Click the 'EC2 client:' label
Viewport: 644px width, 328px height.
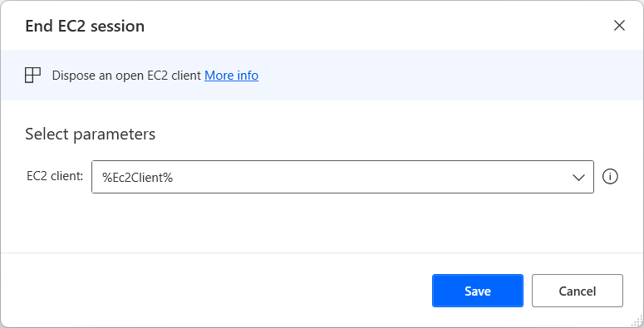pyautogui.click(x=55, y=176)
